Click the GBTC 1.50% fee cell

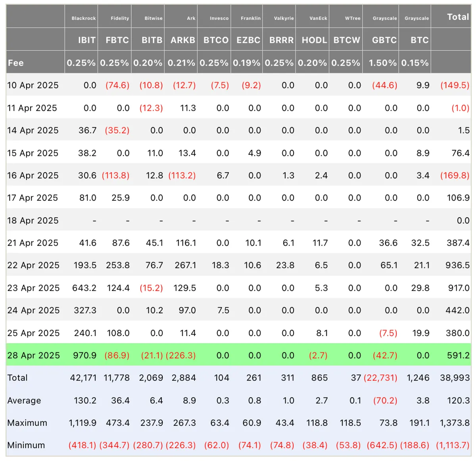(x=382, y=63)
